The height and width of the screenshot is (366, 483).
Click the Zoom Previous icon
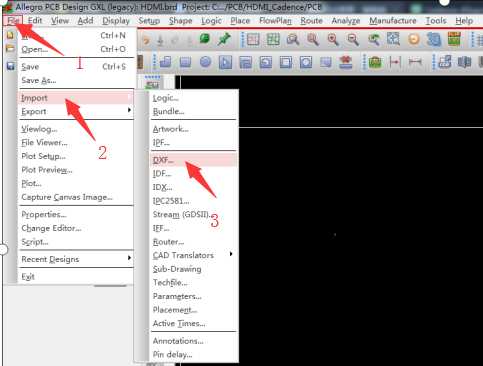tap(373, 39)
